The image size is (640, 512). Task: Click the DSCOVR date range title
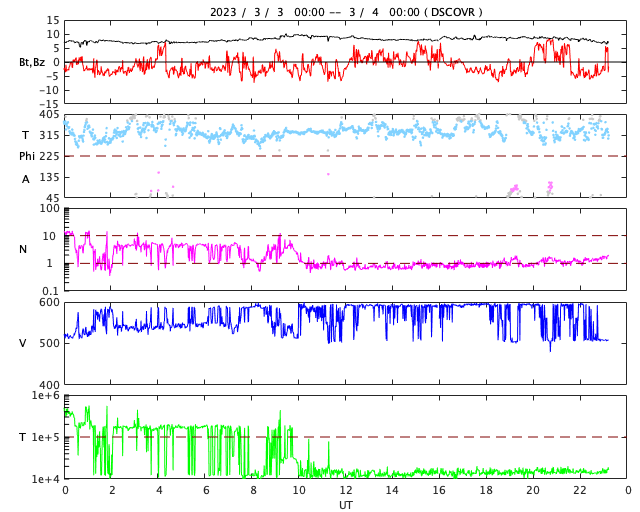click(x=345, y=12)
